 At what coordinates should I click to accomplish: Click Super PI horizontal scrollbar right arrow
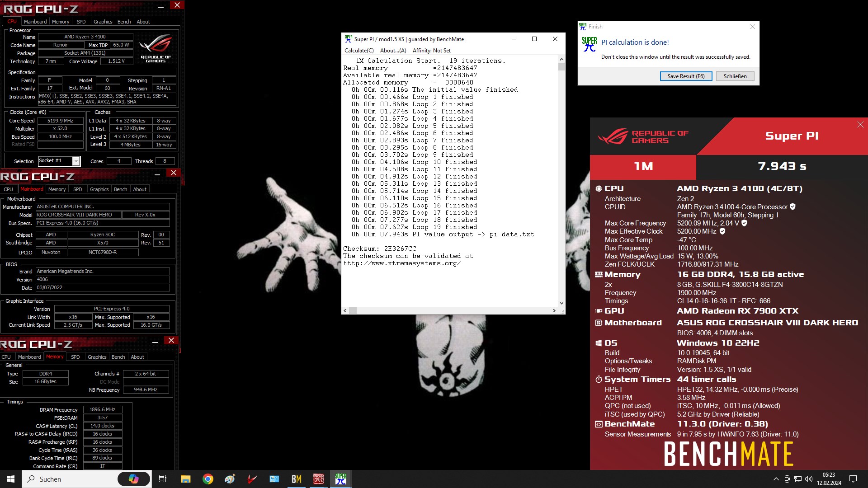click(x=554, y=310)
